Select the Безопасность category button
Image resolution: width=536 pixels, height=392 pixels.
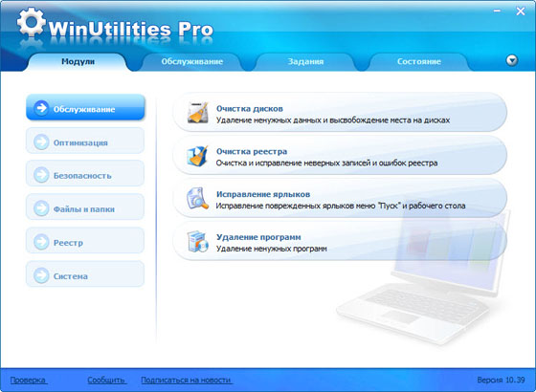click(85, 174)
